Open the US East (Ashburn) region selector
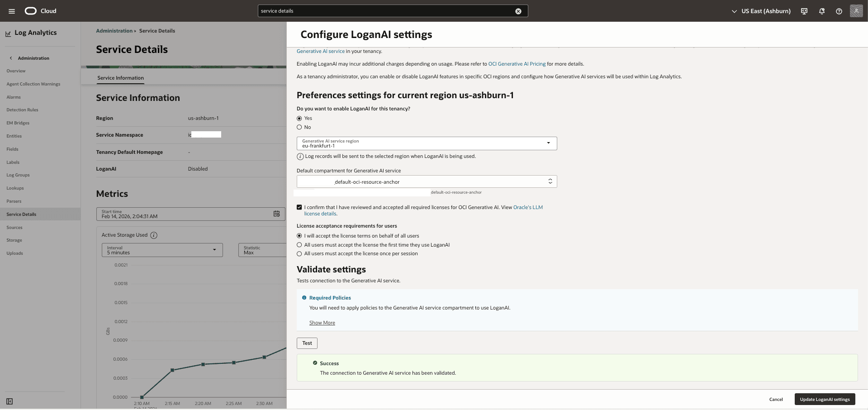 (x=761, y=11)
